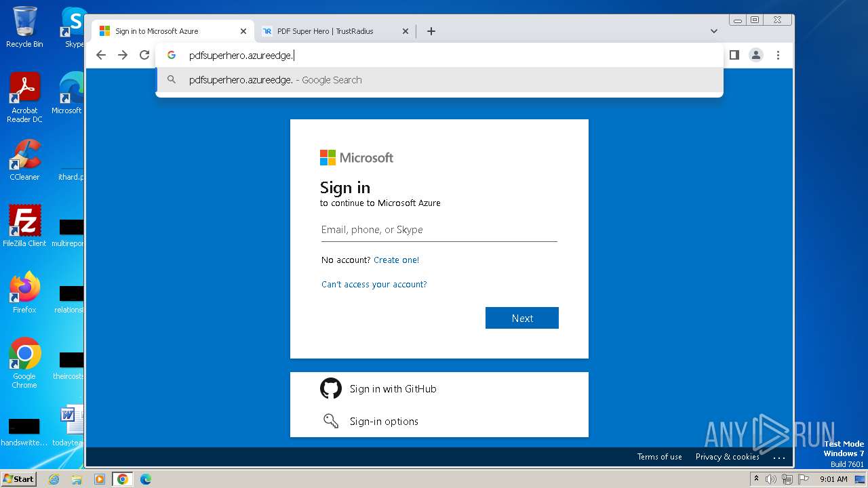Viewport: 868px width, 488px height.
Task: Open Can't access your account? link
Action: 374,284
